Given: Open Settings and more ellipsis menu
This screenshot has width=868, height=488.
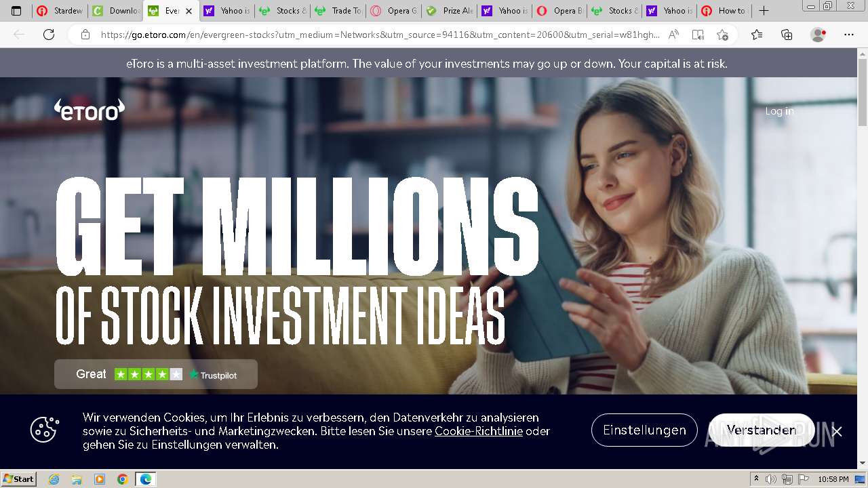Looking at the screenshot, I should (x=849, y=35).
